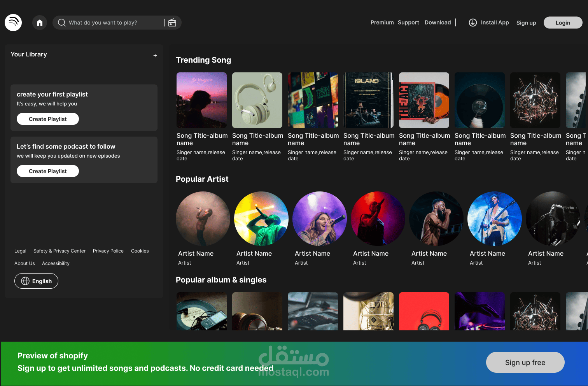Open album with red background headphones

pos(424,311)
